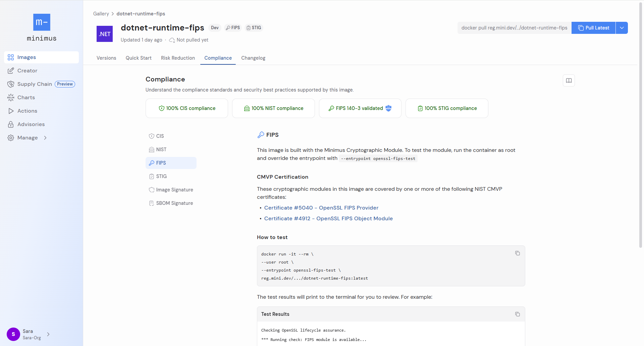Click the CIS shield icon in list
Viewport: 644px width, 346px height.
click(x=152, y=136)
